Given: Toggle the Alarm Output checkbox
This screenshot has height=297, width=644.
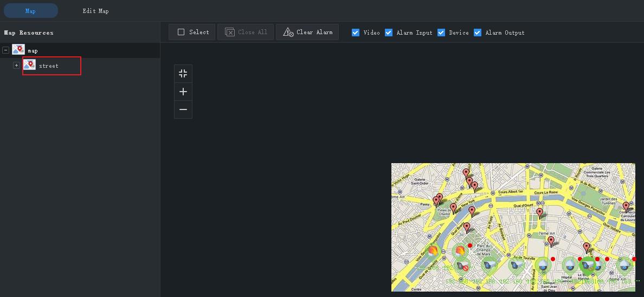Looking at the screenshot, I should [x=477, y=33].
